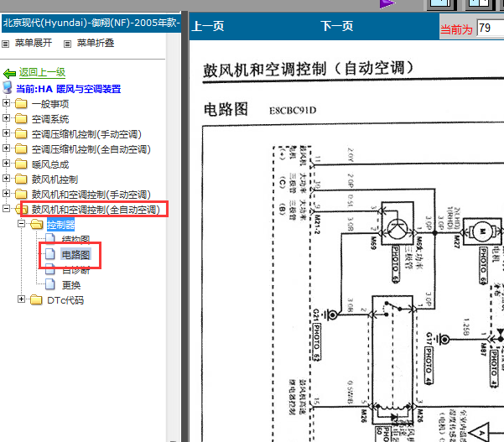Click the 鼓风机和空调控制(自动空调) page title
The image size is (504, 442).
pos(308,69)
